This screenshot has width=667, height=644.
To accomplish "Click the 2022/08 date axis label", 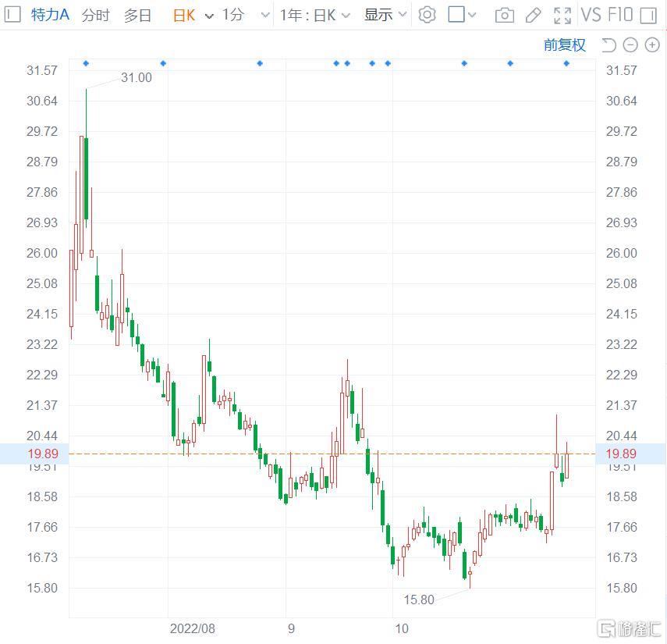I will point(192,628).
